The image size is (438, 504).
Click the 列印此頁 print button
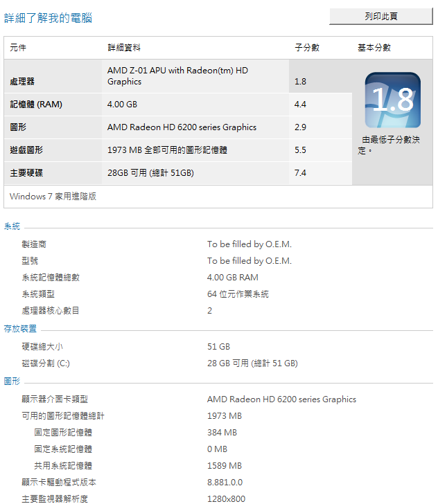(381, 16)
